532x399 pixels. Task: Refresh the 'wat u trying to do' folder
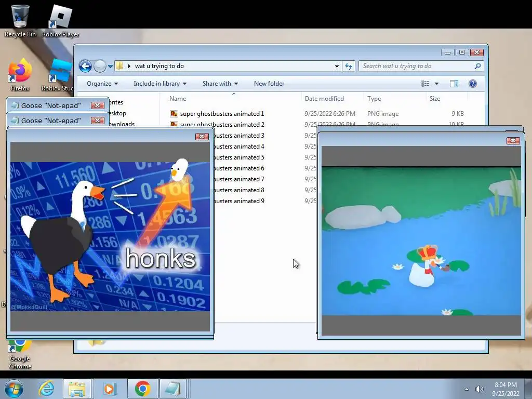[349, 66]
